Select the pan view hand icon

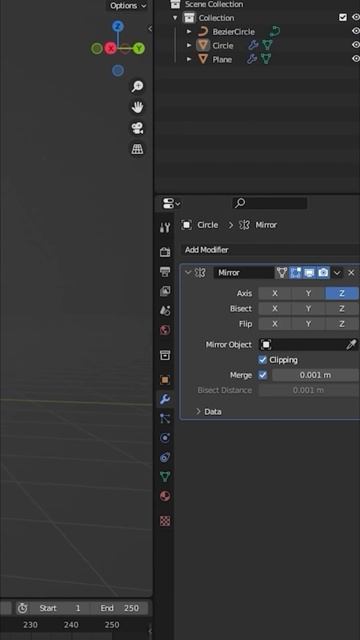[138, 107]
